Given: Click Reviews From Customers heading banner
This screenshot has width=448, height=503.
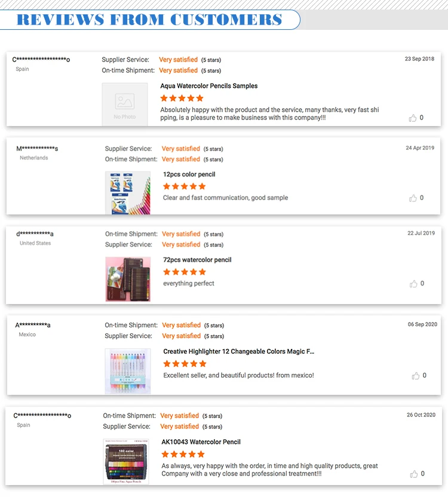Looking at the screenshot, I should 149,20.
